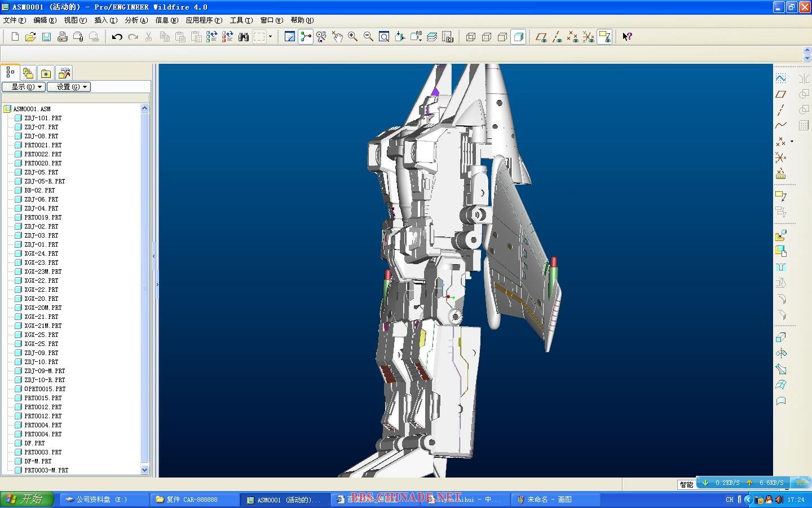Open the 编辑 menu
This screenshot has width=812, height=508.
point(45,20)
